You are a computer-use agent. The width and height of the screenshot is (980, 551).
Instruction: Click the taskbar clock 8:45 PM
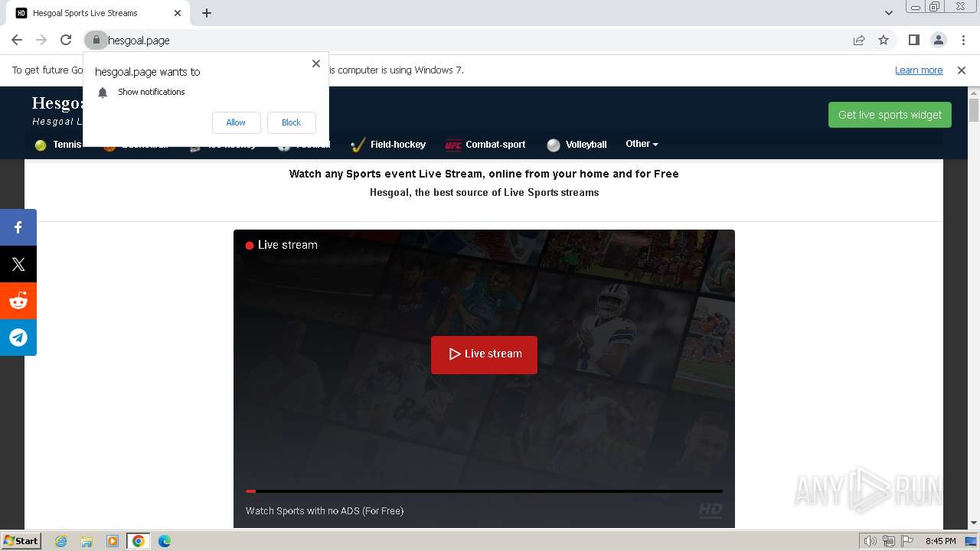(x=940, y=541)
